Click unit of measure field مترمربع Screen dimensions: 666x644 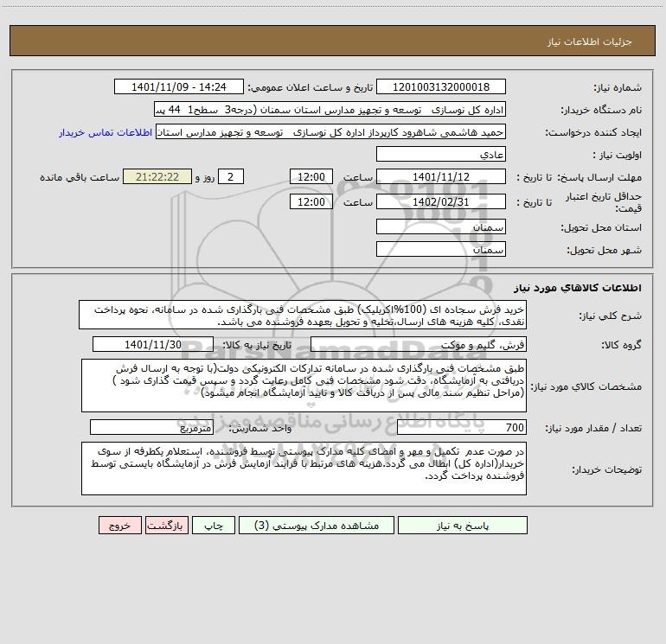click(x=151, y=428)
